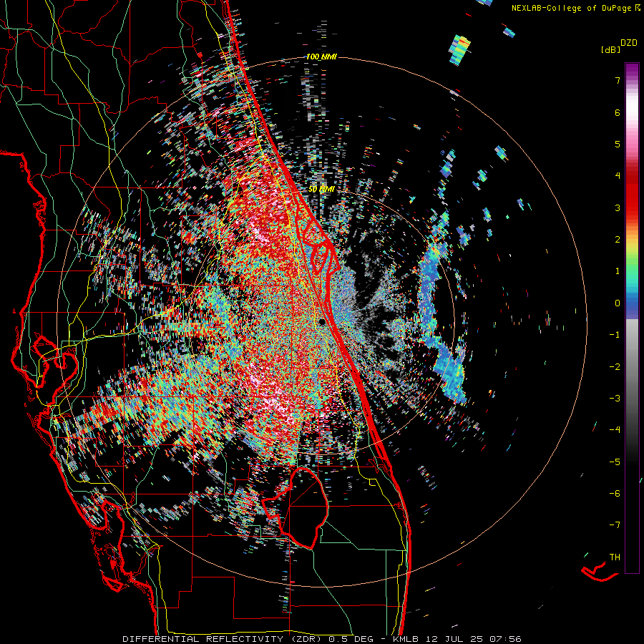Click the -4 value on the color scale
This screenshot has width=644, height=644.
[x=615, y=430]
